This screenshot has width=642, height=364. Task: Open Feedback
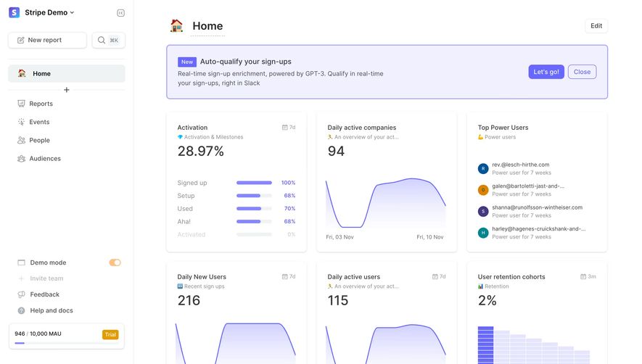coord(45,294)
